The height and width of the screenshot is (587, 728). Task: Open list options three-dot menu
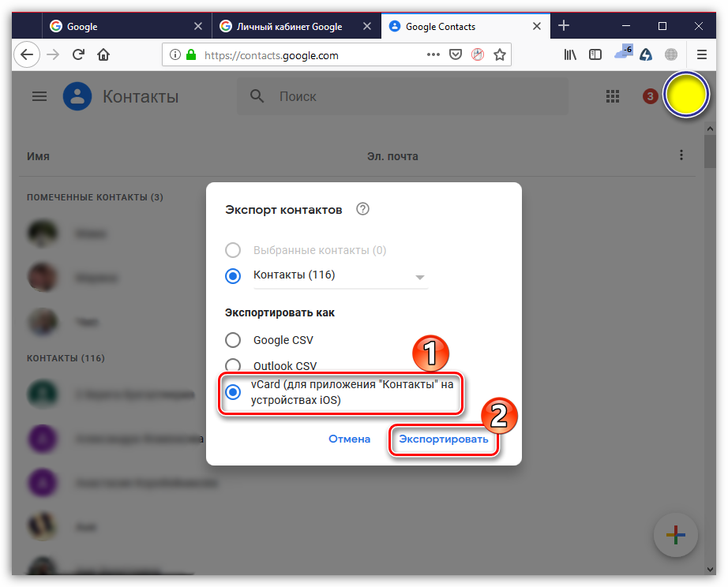click(x=681, y=155)
